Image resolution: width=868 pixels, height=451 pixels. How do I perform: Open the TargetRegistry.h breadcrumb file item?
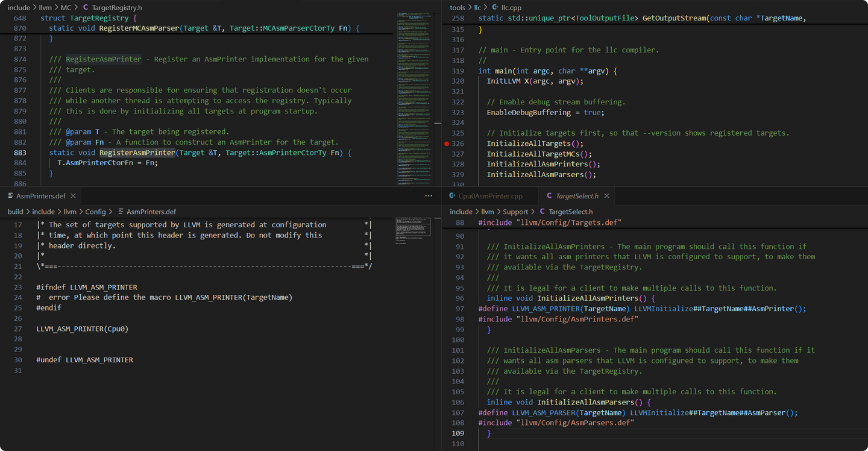(117, 8)
